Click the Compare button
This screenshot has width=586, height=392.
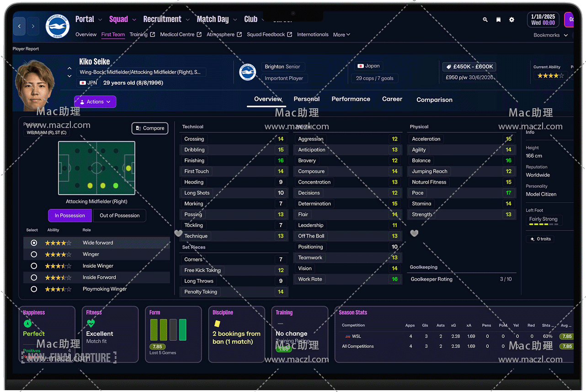pos(150,128)
